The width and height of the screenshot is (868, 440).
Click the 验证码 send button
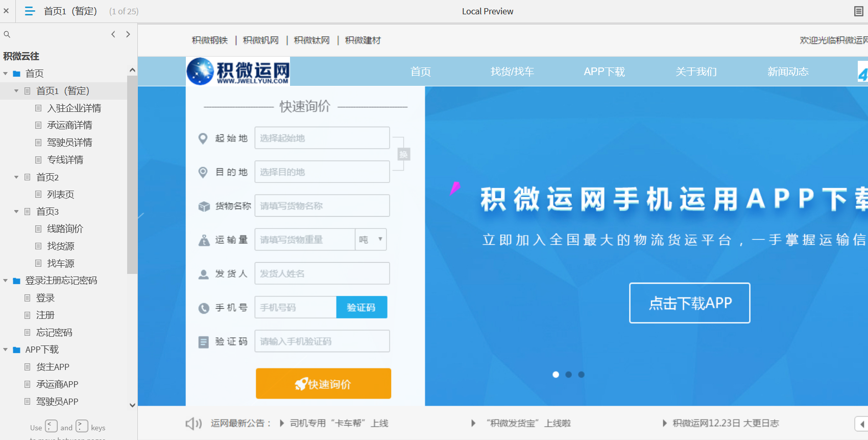click(x=361, y=307)
